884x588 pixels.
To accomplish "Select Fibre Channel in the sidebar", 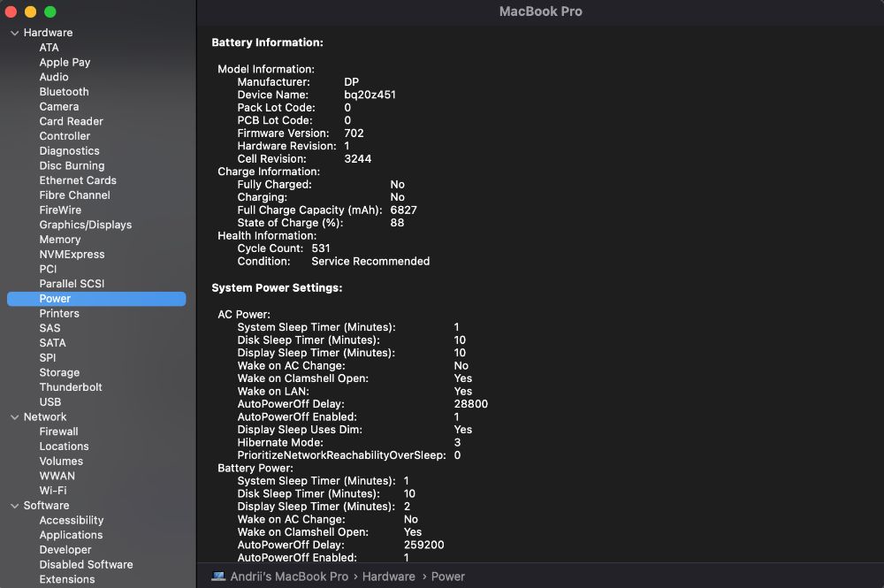I will click(x=74, y=195).
